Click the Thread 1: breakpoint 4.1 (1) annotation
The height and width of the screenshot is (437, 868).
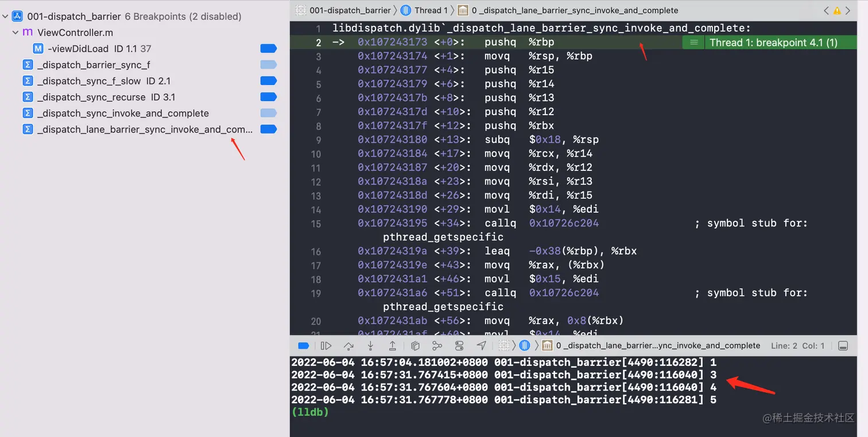(x=773, y=42)
